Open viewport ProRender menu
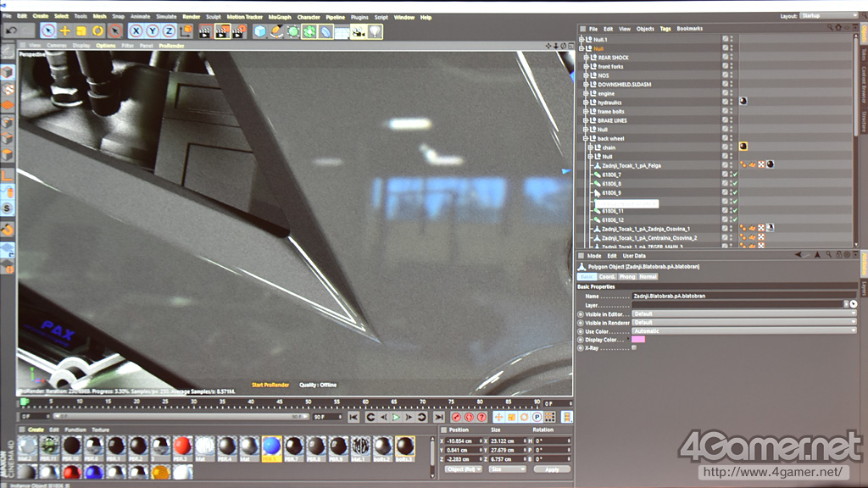This screenshot has height=488, width=868. point(171,46)
